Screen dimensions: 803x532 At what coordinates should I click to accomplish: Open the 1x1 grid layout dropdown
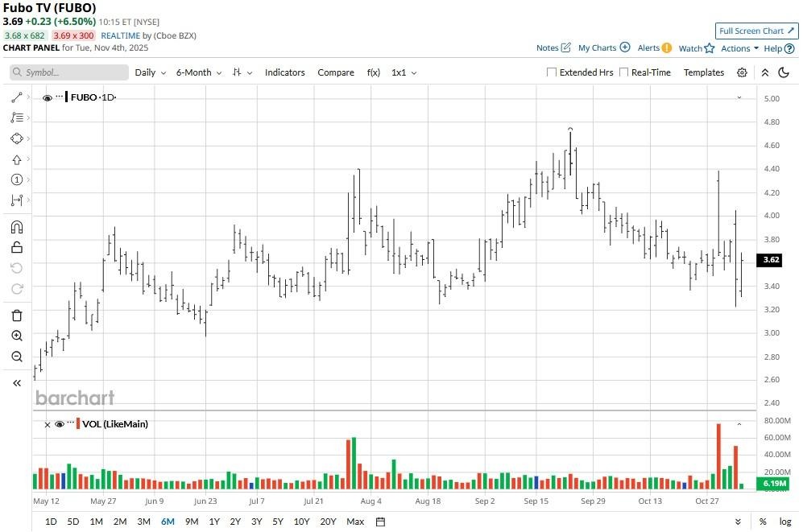point(404,72)
